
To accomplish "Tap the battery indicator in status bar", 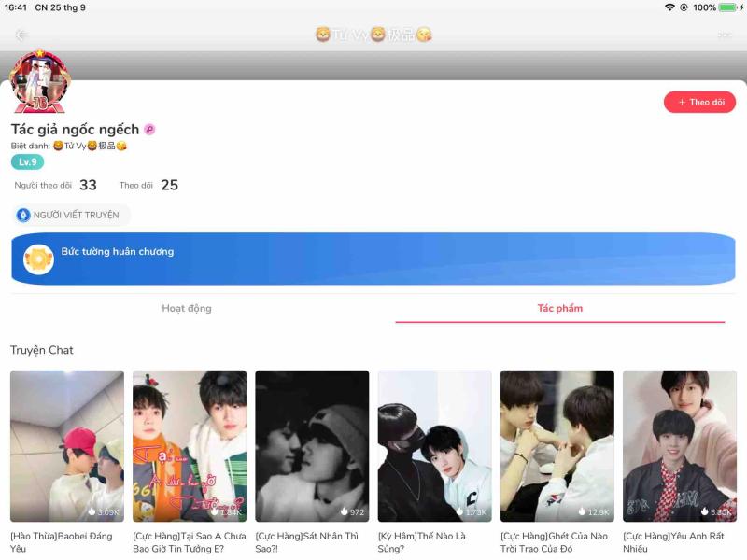I will pos(731,7).
